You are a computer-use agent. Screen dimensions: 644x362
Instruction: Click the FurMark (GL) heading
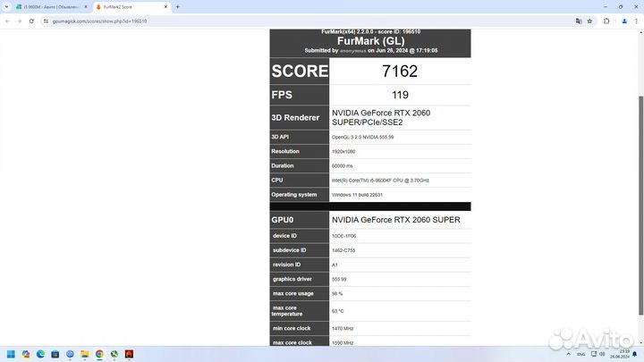click(x=371, y=41)
